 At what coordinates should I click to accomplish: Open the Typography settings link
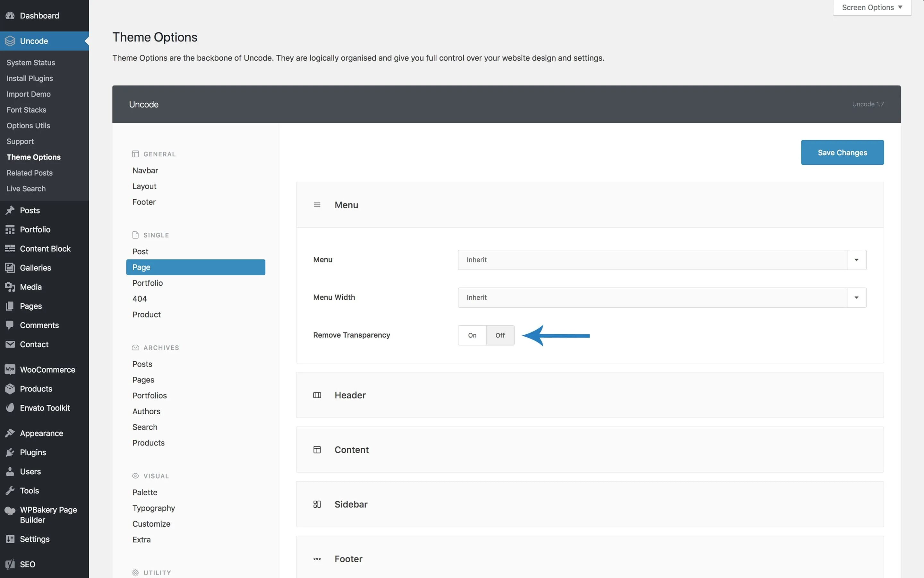(x=154, y=508)
